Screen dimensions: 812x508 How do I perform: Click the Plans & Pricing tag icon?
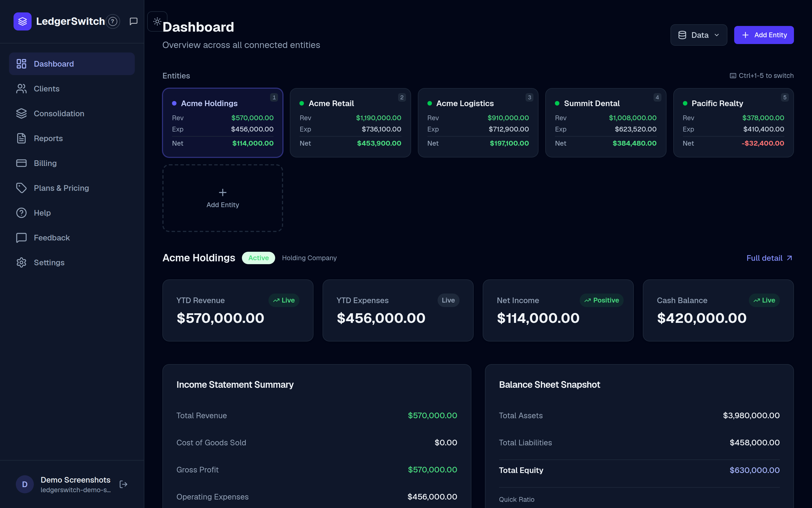21,188
